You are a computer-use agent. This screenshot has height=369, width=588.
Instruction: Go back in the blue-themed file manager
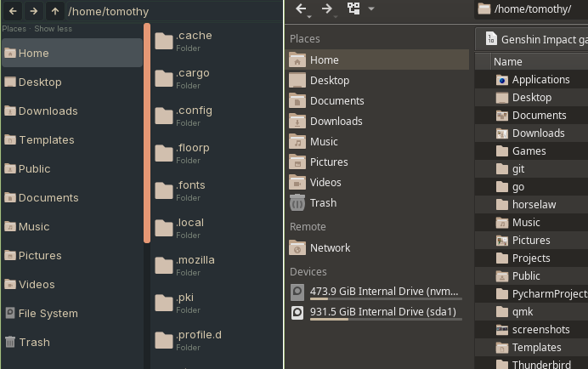tap(13, 11)
